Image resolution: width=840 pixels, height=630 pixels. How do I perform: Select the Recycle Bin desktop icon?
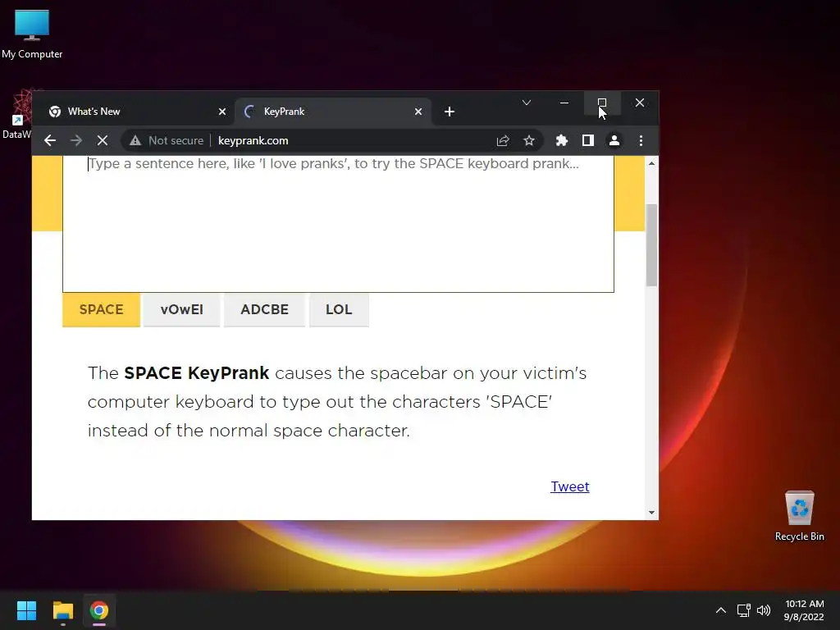799,516
